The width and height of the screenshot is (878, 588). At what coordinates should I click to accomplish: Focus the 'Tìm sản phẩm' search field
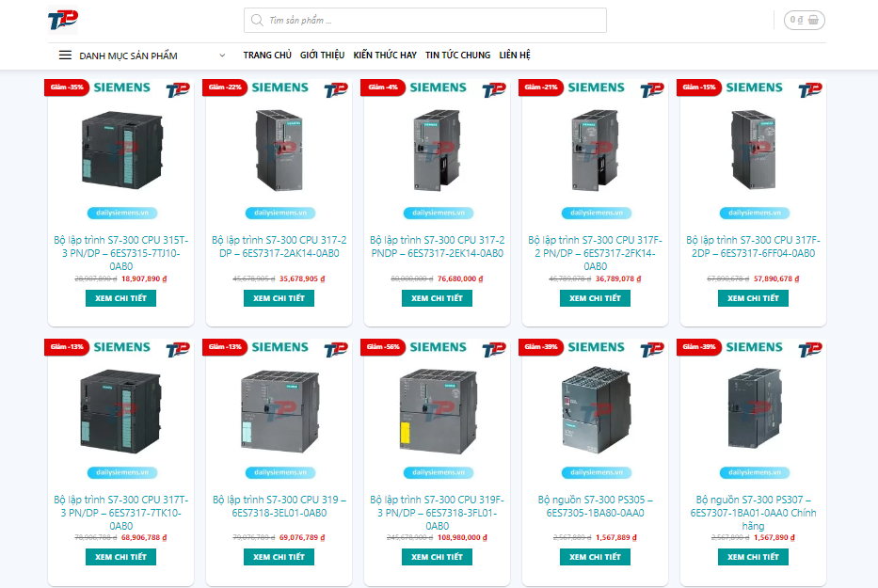click(425, 20)
